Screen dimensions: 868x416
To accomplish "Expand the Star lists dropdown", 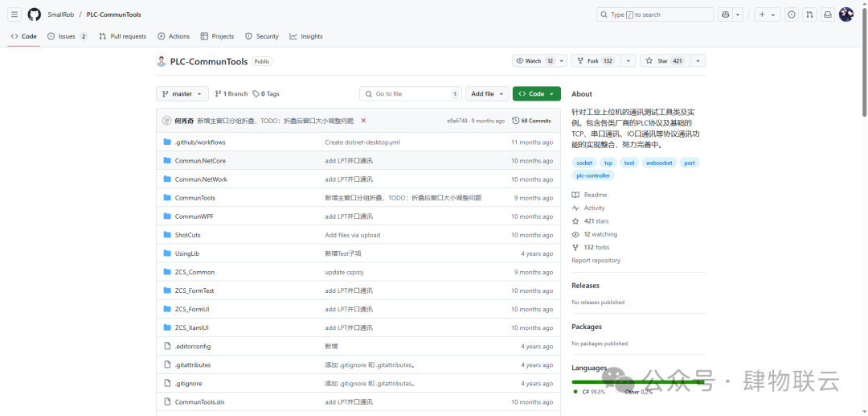I will tap(698, 61).
